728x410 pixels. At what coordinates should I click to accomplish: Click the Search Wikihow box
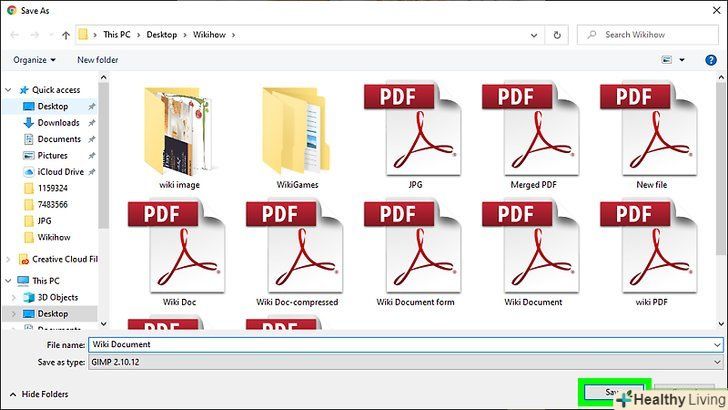[x=648, y=35]
